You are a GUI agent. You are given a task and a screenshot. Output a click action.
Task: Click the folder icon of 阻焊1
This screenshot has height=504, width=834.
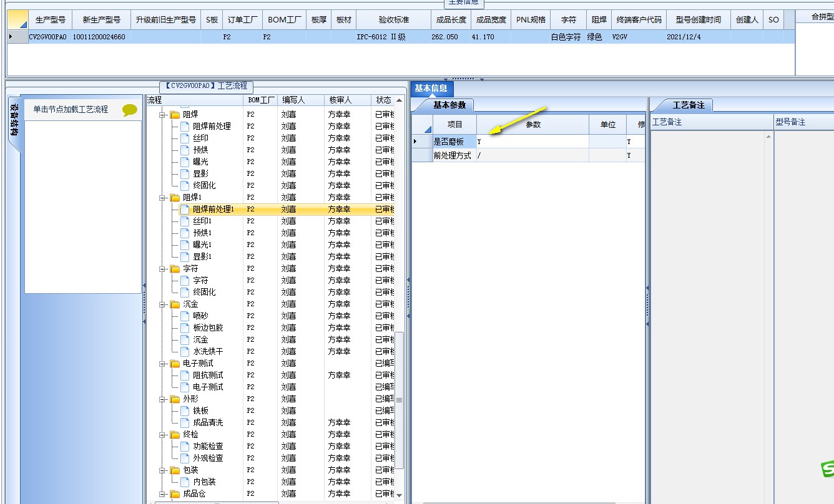tap(175, 197)
